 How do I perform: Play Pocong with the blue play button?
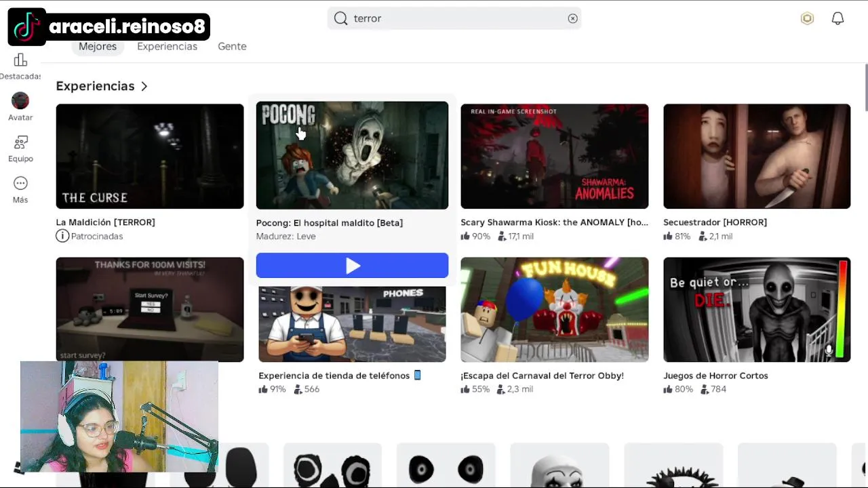pos(352,265)
